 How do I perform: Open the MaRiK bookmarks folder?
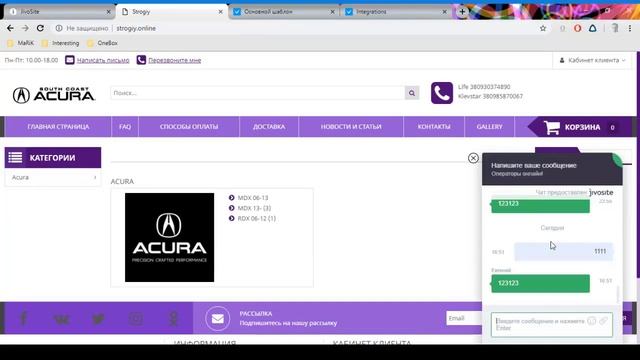(21, 43)
